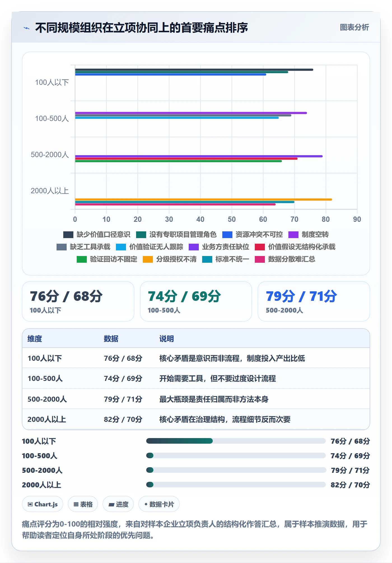Click the 维度 column header

pyautogui.click(x=35, y=339)
